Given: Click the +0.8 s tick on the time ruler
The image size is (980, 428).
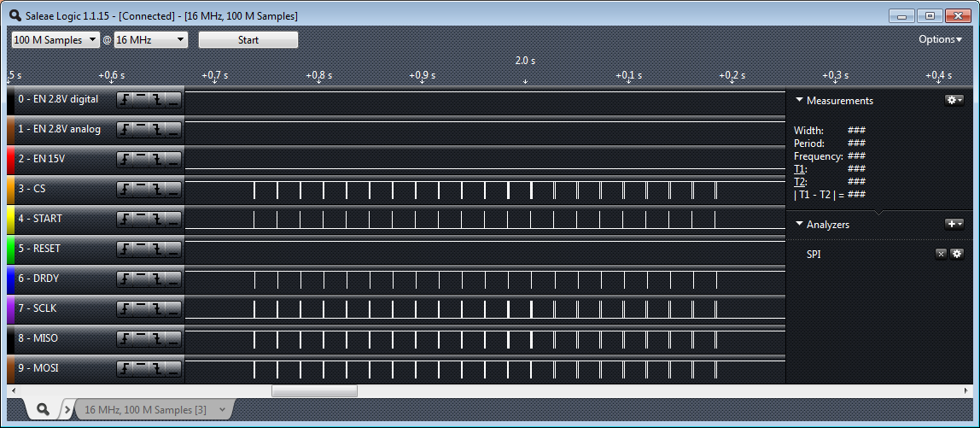Looking at the screenshot, I should pos(318,75).
